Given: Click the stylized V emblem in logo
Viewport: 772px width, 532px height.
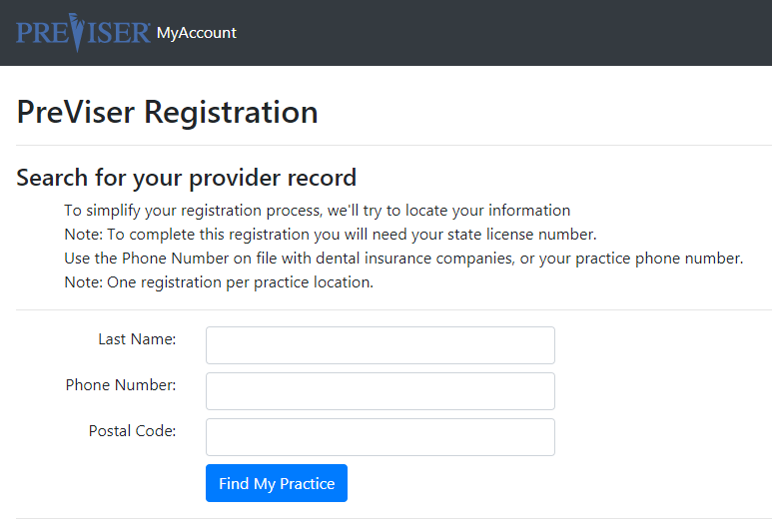Looking at the screenshot, I should [x=76, y=33].
